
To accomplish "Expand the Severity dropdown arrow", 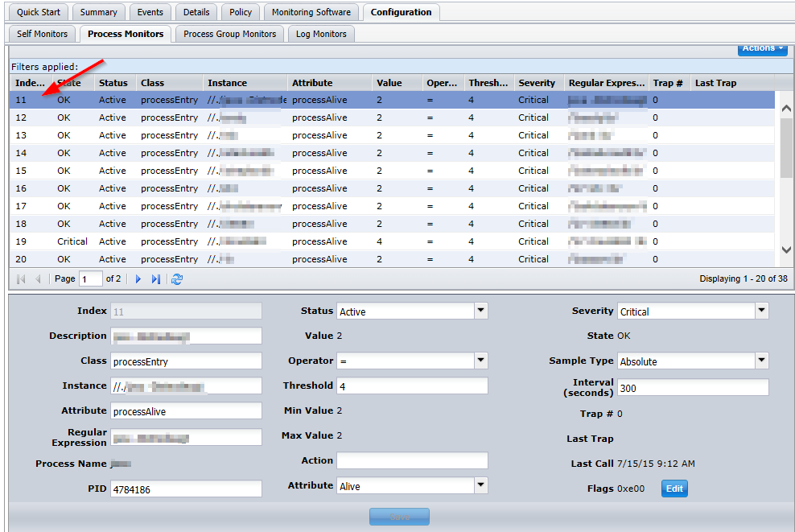I will click(x=761, y=311).
